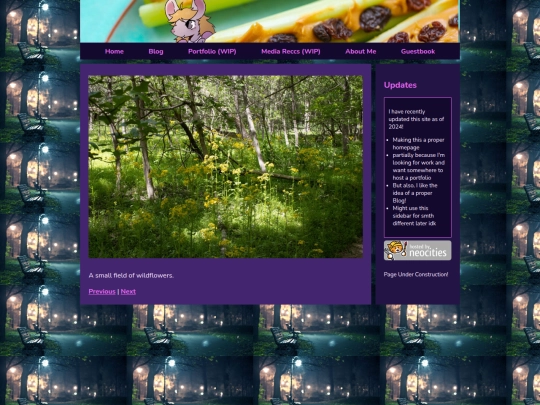Select the Updates sidebar heading

(400, 85)
